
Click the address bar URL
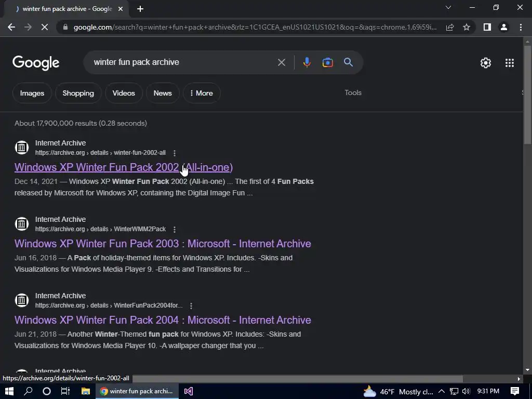click(x=255, y=27)
